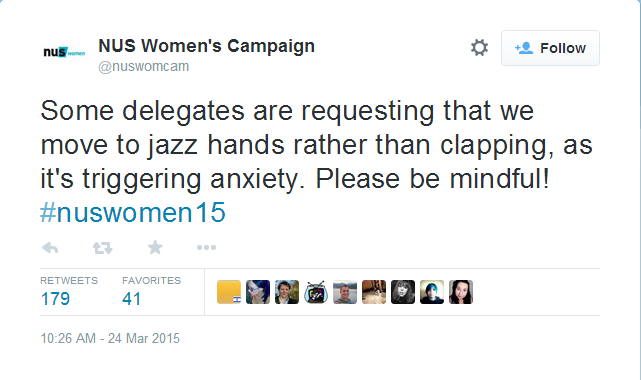Favorite the tweet with the star icon
Viewport: 641px width, 380px height.
(x=155, y=247)
